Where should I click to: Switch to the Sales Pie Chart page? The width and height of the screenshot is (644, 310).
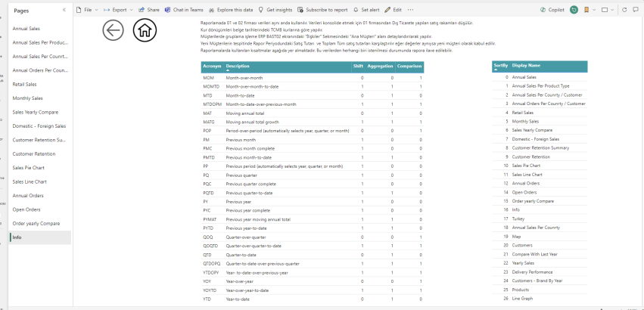pyautogui.click(x=29, y=168)
